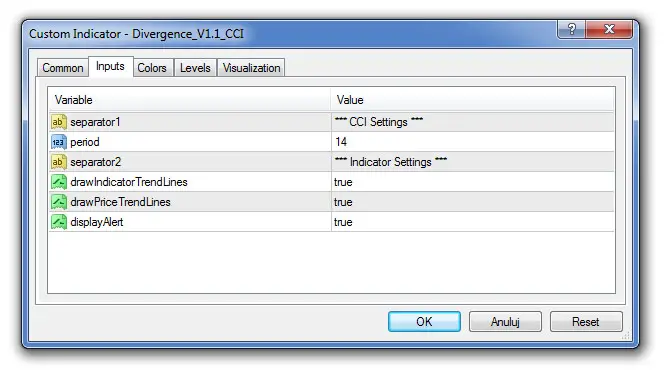664x375 pixels.
Task: Open the Visualization tab
Action: pyautogui.click(x=252, y=68)
